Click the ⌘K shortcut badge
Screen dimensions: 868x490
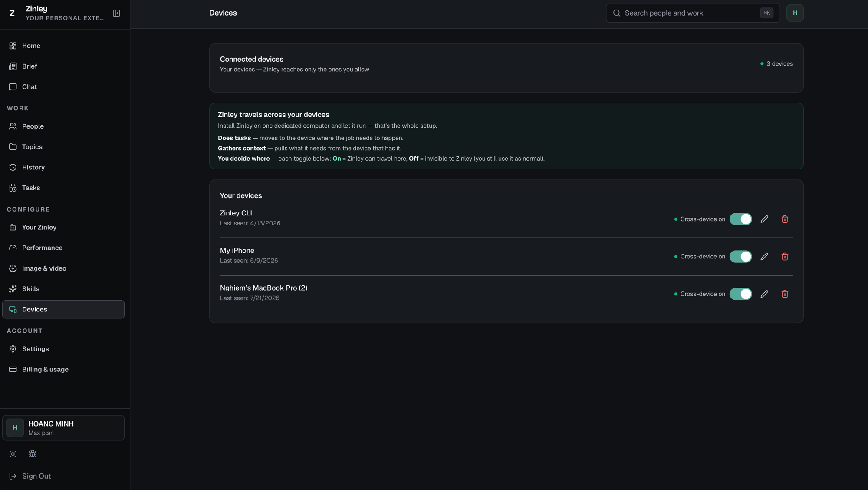[x=766, y=13]
